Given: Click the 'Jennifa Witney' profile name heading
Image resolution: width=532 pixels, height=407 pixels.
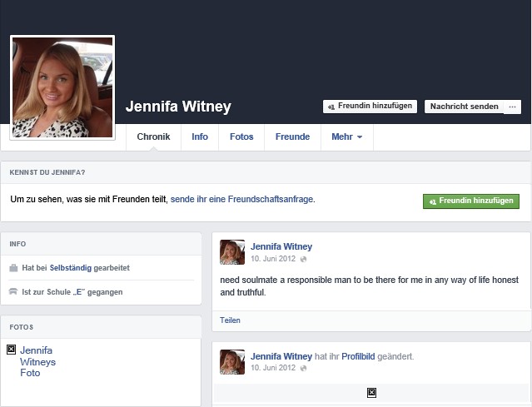Looking at the screenshot, I should 178,107.
